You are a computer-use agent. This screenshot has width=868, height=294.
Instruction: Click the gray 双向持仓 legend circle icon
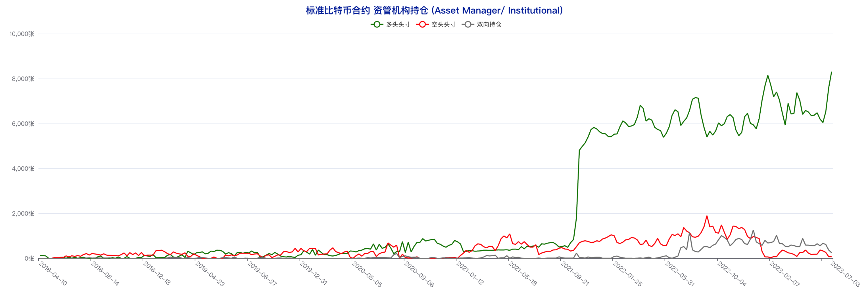[468, 24]
